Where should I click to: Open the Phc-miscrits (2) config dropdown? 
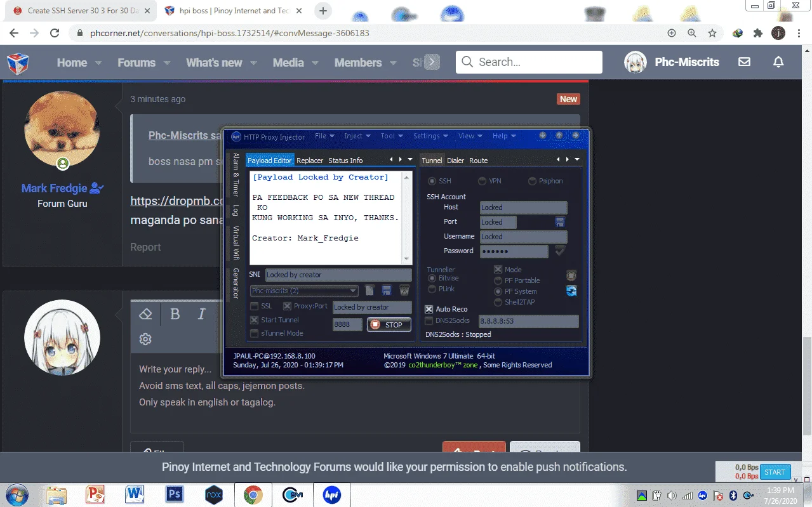tap(304, 291)
